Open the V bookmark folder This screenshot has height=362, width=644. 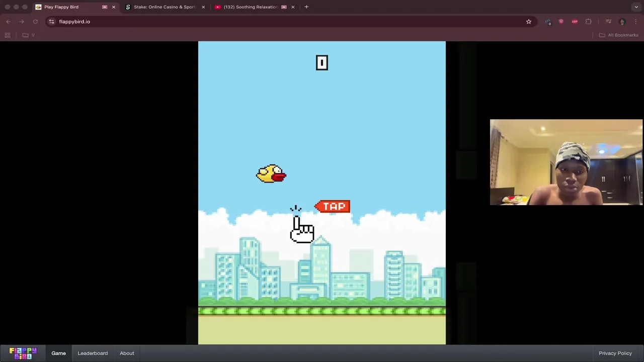29,35
